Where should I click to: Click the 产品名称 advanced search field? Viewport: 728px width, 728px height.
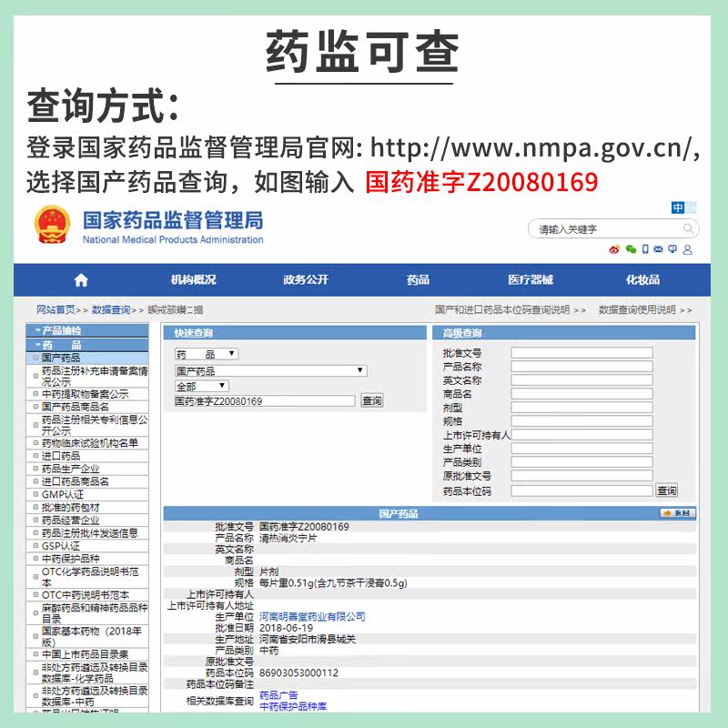581,367
